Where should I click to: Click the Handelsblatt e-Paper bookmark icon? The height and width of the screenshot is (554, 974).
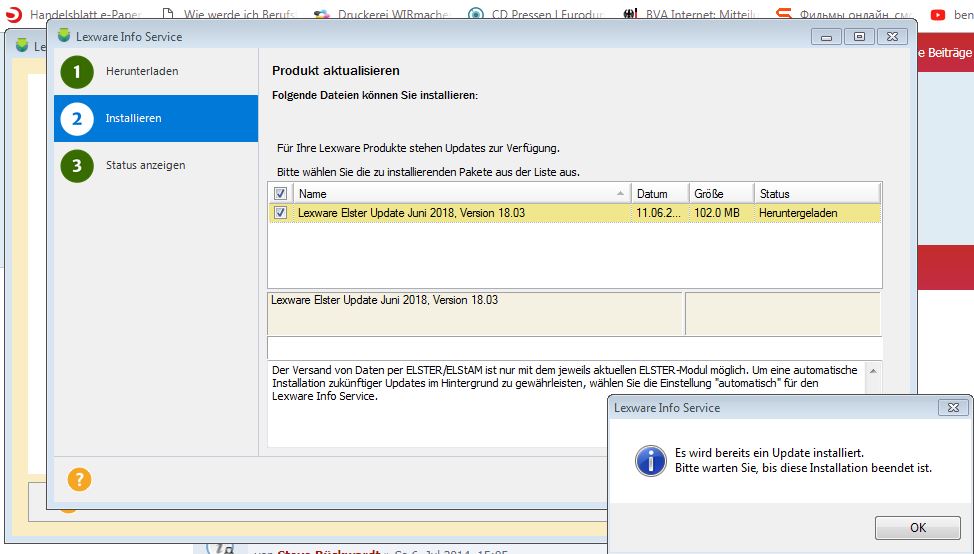tap(14, 14)
